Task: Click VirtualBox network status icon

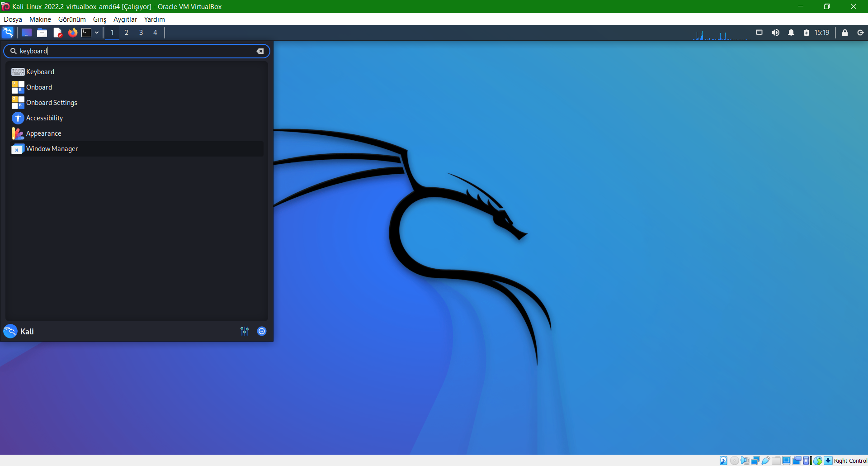Action: tap(755, 461)
